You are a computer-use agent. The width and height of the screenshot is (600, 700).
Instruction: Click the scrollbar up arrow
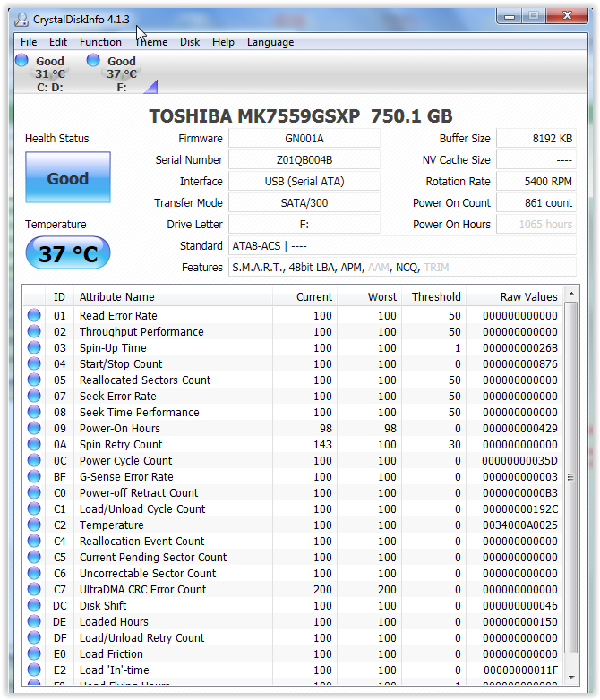(x=571, y=294)
